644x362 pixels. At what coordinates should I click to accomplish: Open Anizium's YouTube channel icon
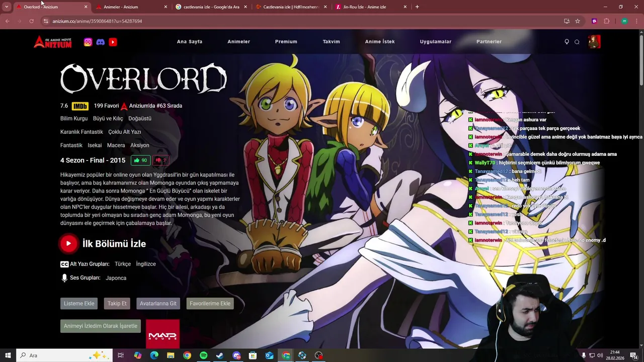pyautogui.click(x=113, y=42)
